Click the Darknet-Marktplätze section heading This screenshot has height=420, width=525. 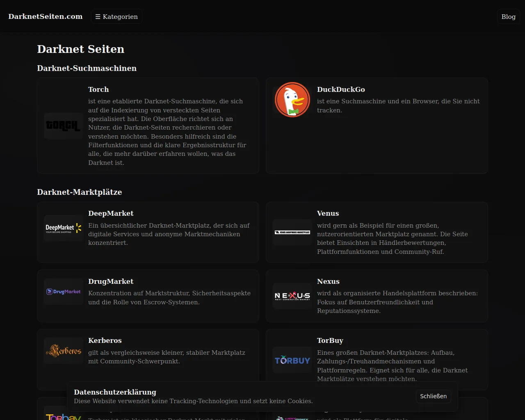(x=80, y=192)
